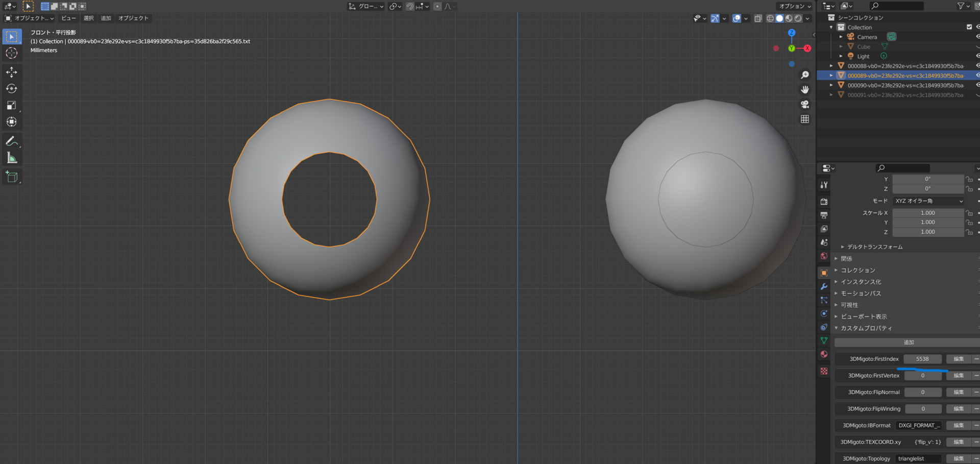Toggle visibility of Camera in outliner
Image resolution: width=980 pixels, height=464 pixels.
pos(977,37)
